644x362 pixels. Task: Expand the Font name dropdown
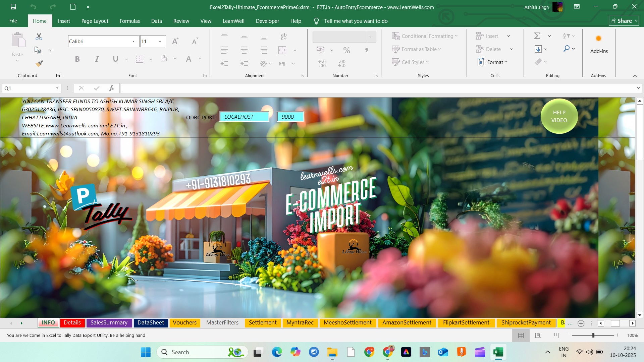pyautogui.click(x=133, y=42)
